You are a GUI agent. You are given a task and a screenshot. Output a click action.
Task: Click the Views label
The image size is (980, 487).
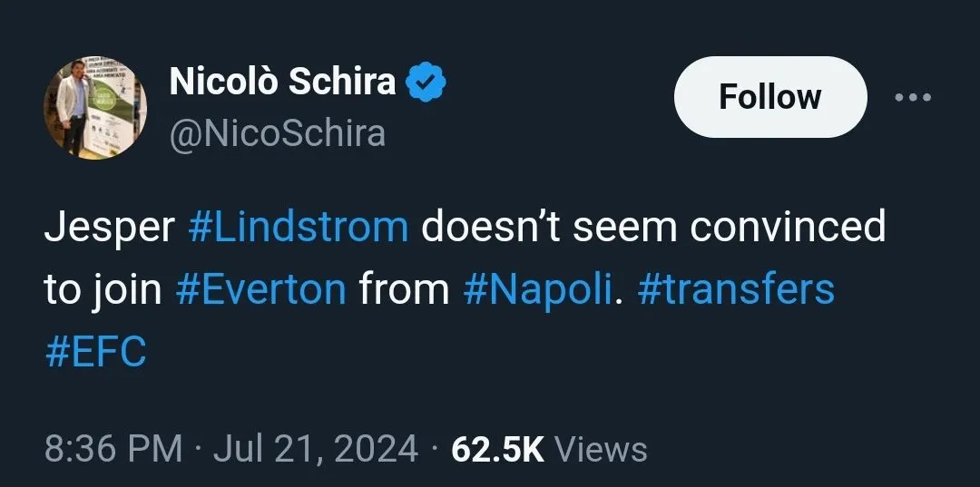[x=600, y=449]
